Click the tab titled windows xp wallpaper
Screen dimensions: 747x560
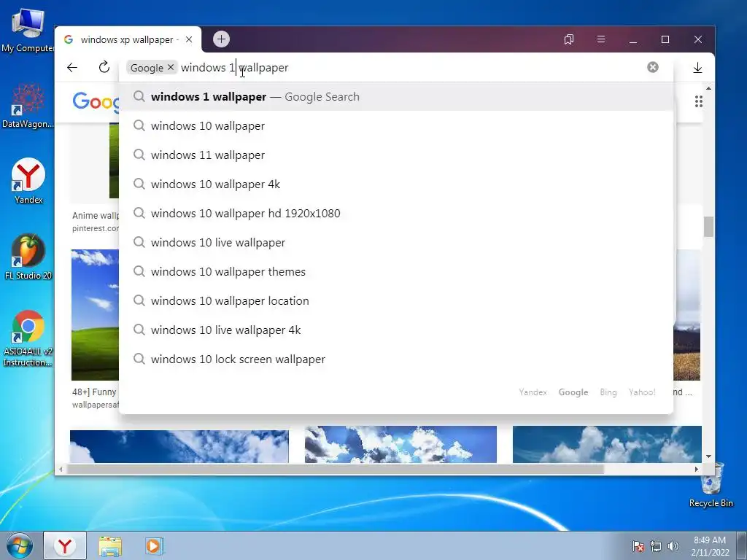(127, 39)
